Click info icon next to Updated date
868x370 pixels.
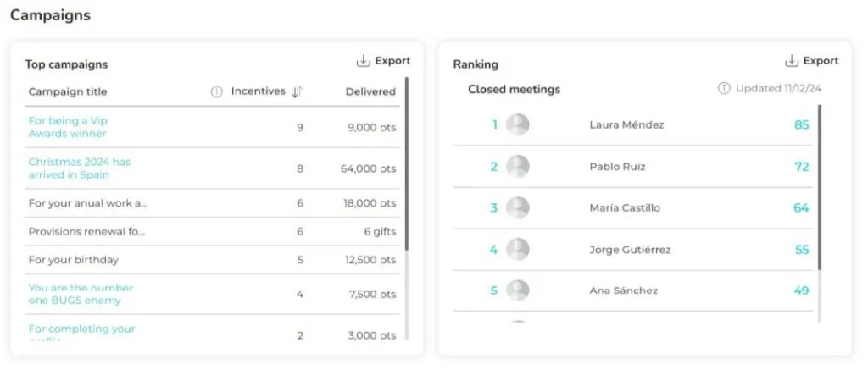(x=724, y=88)
